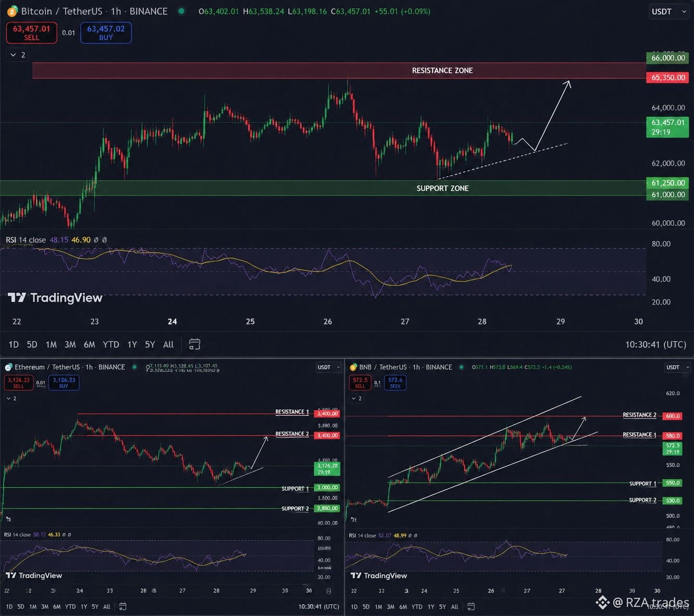Click the green 550.0 price label on BNB chart
This screenshot has width=694, height=616.
click(673, 483)
